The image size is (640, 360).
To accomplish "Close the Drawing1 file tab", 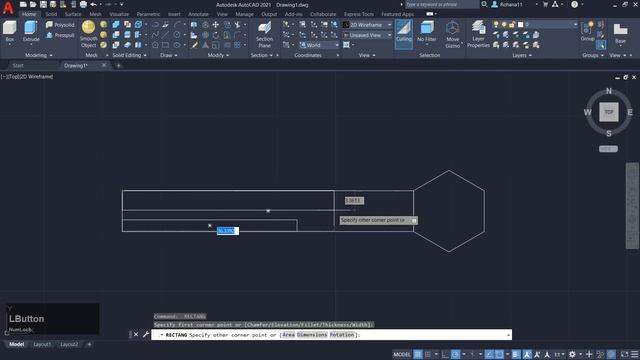I will pos(104,65).
